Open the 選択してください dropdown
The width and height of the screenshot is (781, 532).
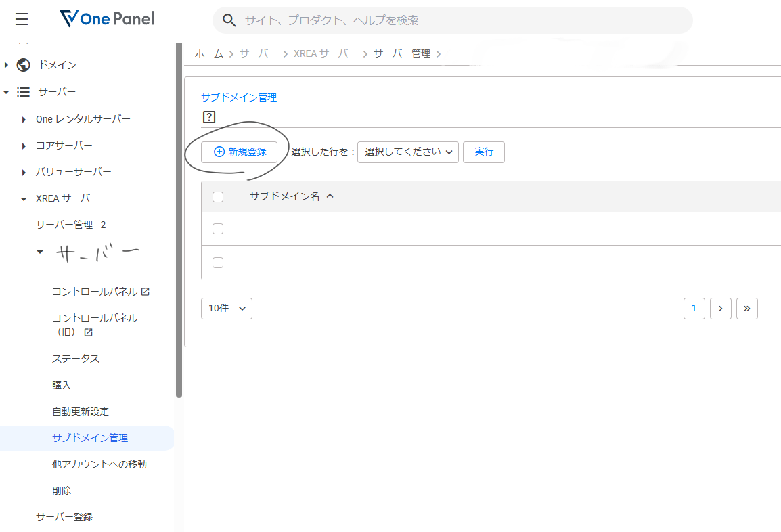408,152
